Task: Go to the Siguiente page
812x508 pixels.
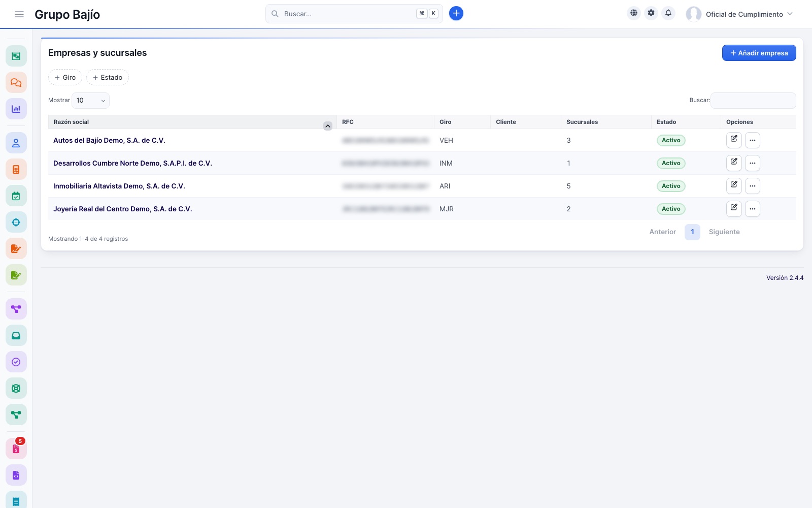Action: [x=724, y=232]
